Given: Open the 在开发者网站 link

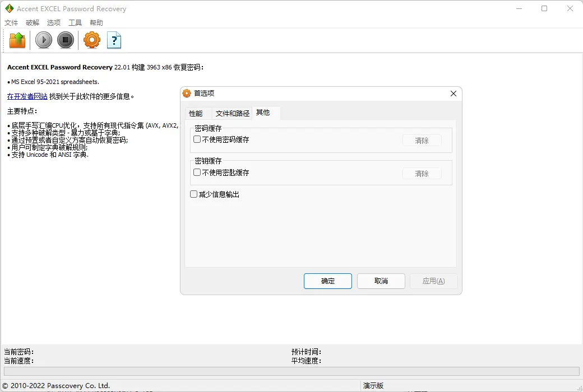Looking at the screenshot, I should 27,97.
